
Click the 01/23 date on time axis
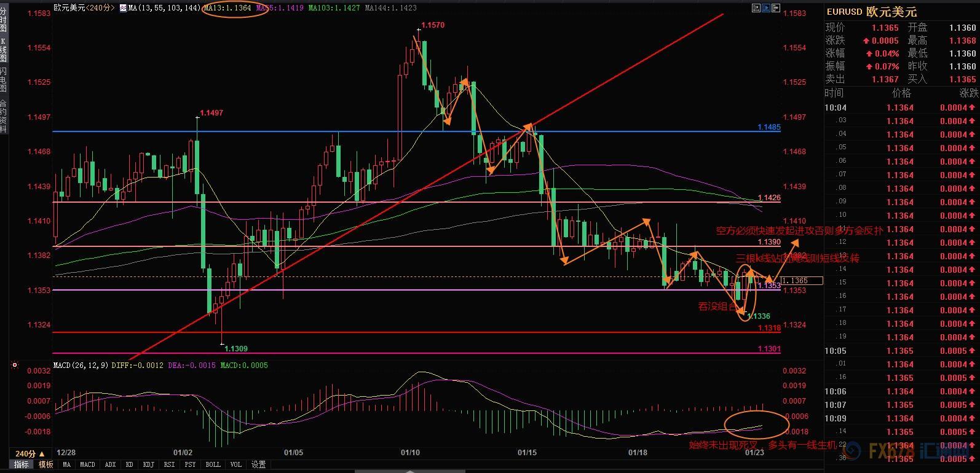coord(754,453)
